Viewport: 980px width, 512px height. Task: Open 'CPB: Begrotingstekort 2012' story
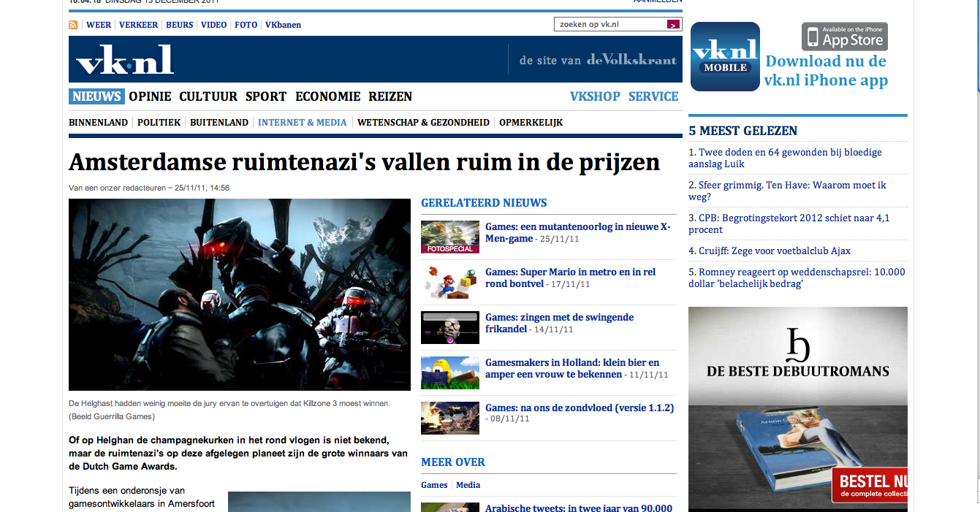click(789, 223)
